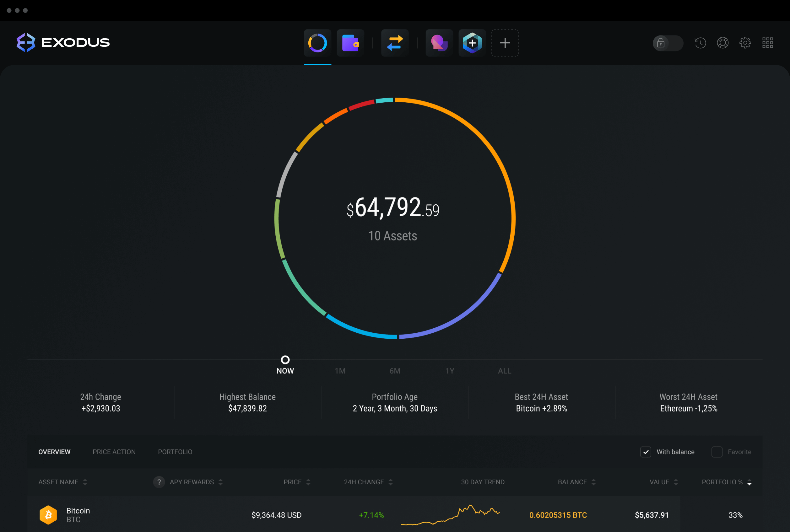790x532 pixels.
Task: Open the transaction history icon
Action: pyautogui.click(x=699, y=41)
